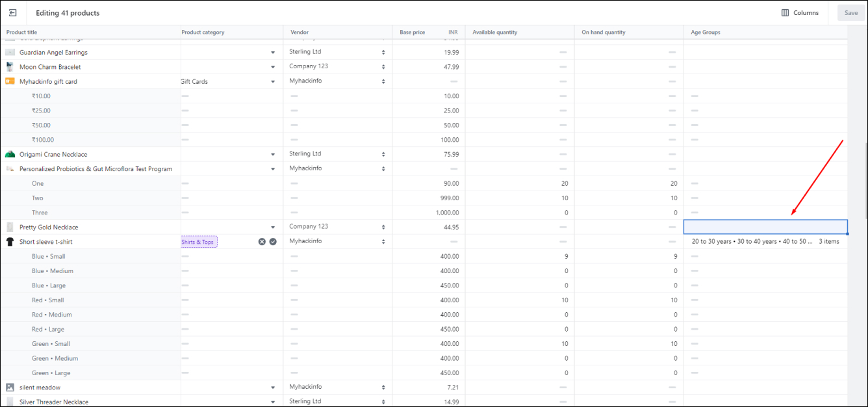Click the Personalized Probiotics product thumbnail
Viewport: 868px width, 407px height.
[10, 168]
